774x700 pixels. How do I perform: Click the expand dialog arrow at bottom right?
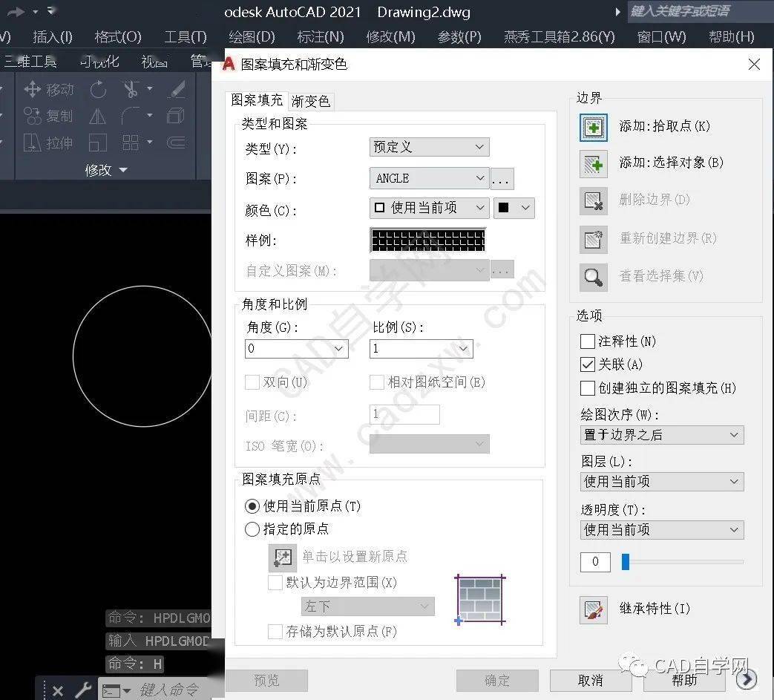tap(747, 679)
